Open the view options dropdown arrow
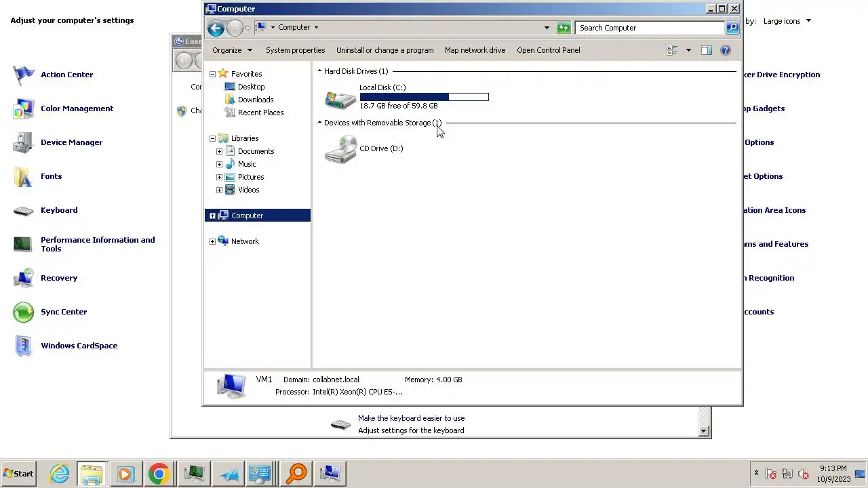This screenshot has height=488, width=868. click(x=688, y=50)
